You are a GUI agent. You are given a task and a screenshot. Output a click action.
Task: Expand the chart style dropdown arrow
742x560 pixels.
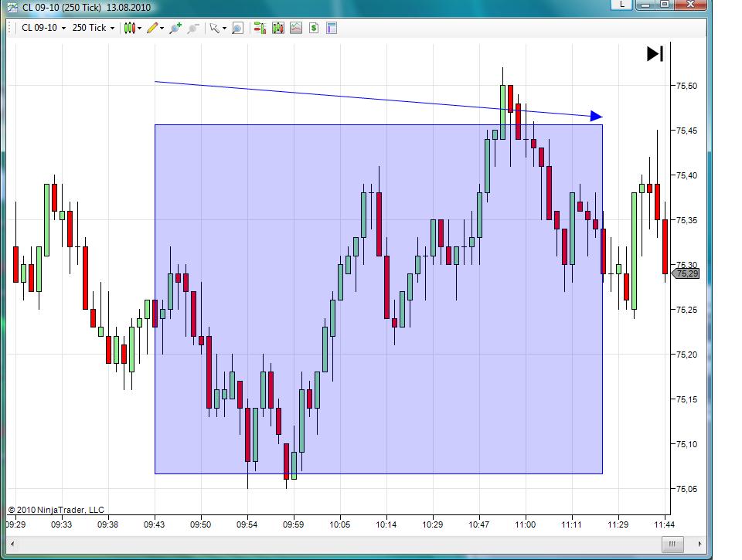140,29
